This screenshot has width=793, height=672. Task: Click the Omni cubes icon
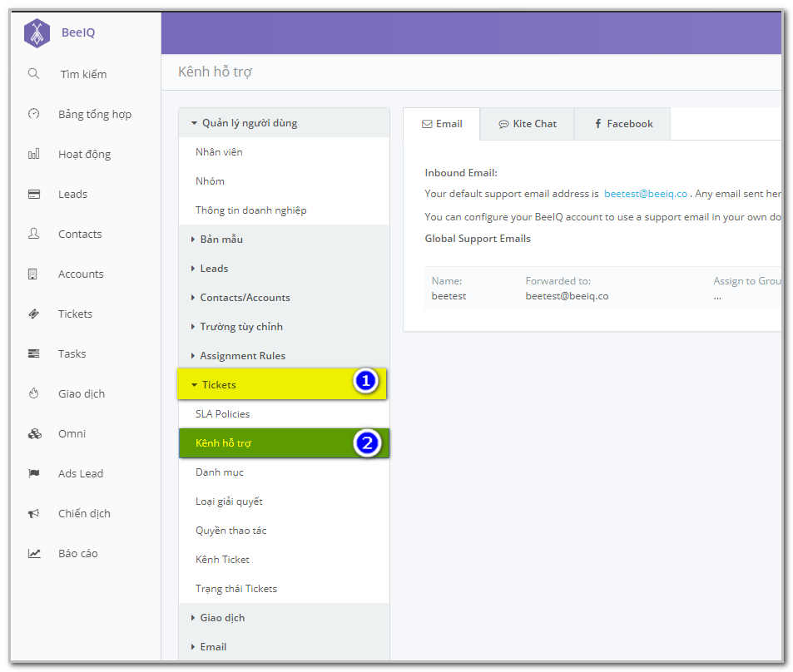tap(35, 433)
